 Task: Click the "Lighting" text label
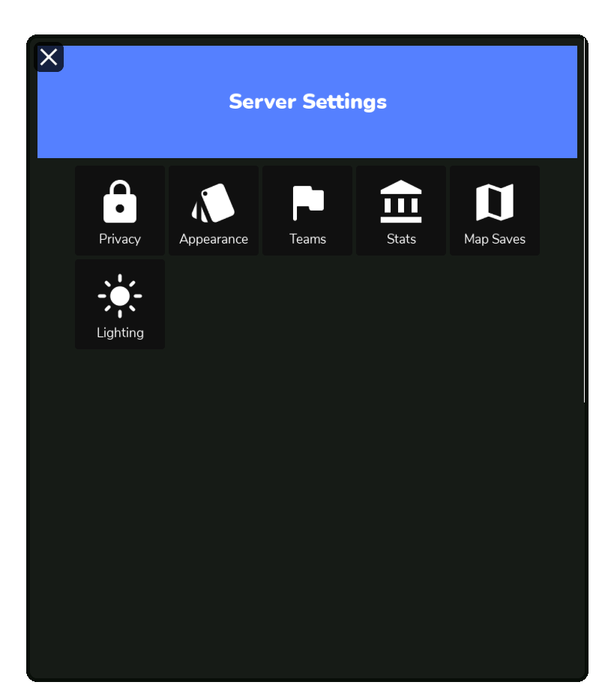[120, 333]
